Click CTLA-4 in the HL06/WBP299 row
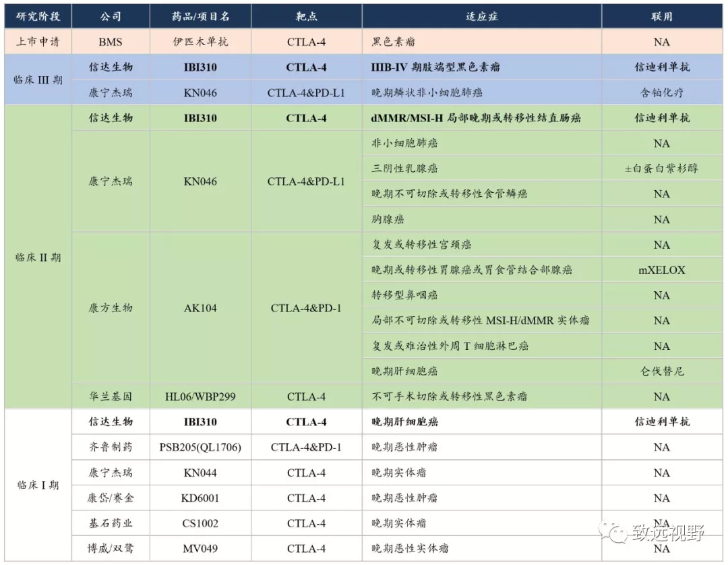The height and width of the screenshot is (565, 728). pos(307,396)
